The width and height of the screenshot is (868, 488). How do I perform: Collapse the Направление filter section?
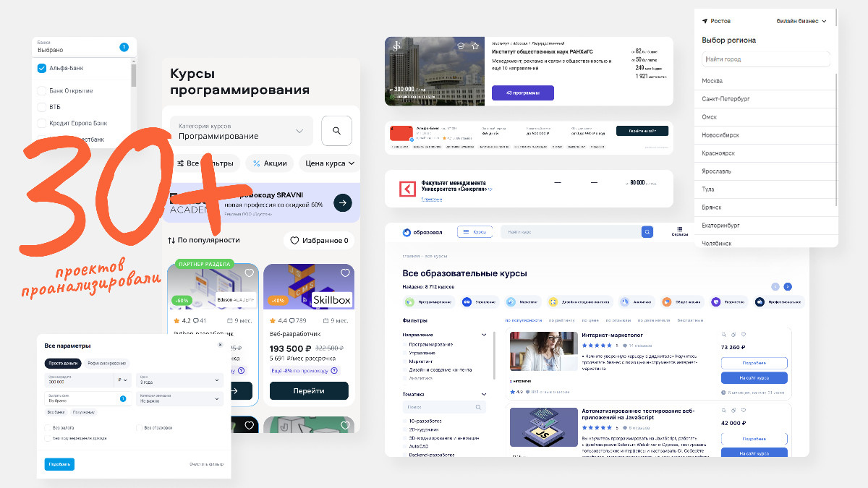click(484, 335)
